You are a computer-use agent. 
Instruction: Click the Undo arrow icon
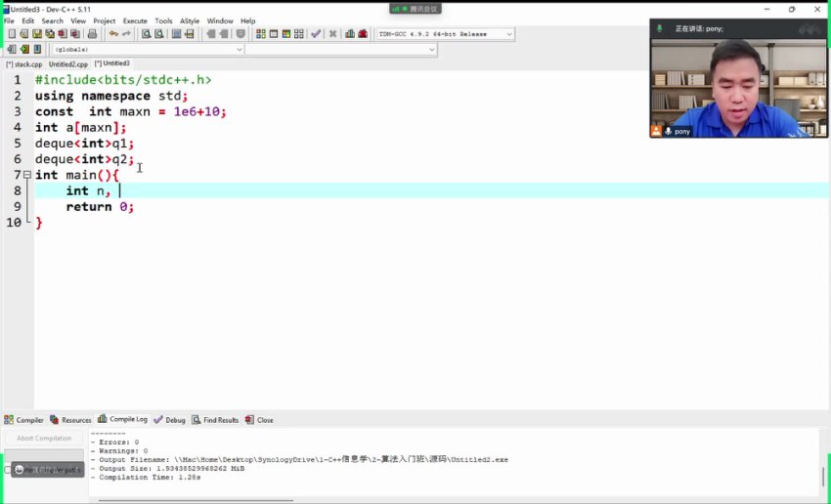113,34
